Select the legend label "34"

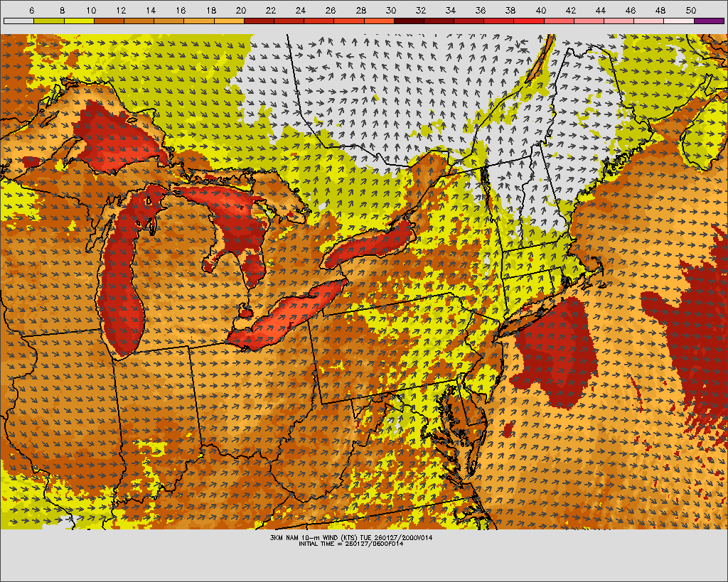pos(450,10)
